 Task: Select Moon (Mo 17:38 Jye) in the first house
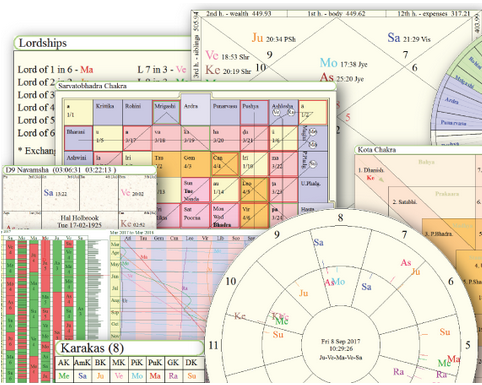point(343,63)
